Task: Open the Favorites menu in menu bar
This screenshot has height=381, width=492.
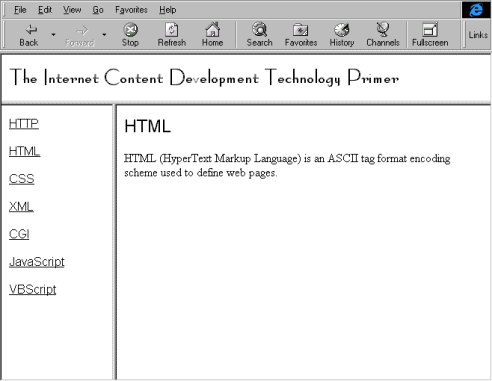Action: tap(131, 10)
